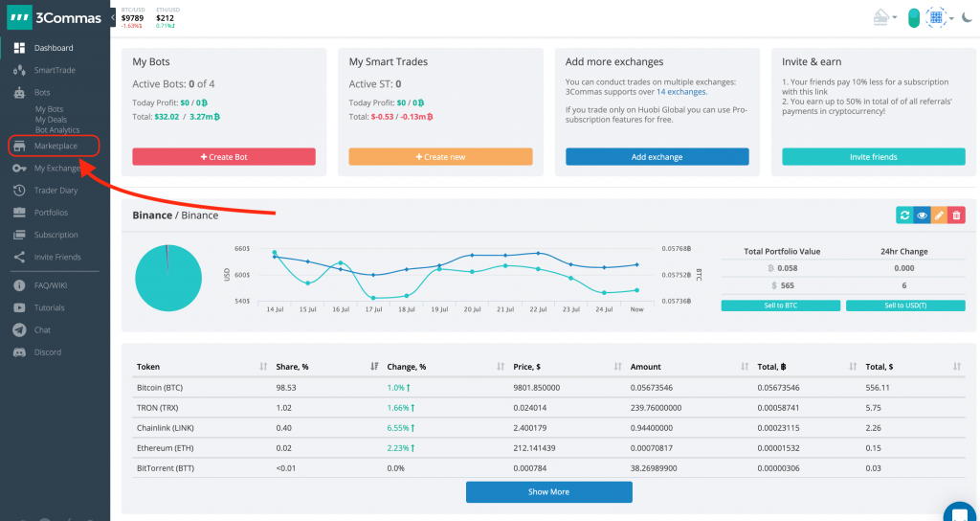Toggle the green paper trading switch
Screen dimensions: 980x521
pyautogui.click(x=913, y=17)
